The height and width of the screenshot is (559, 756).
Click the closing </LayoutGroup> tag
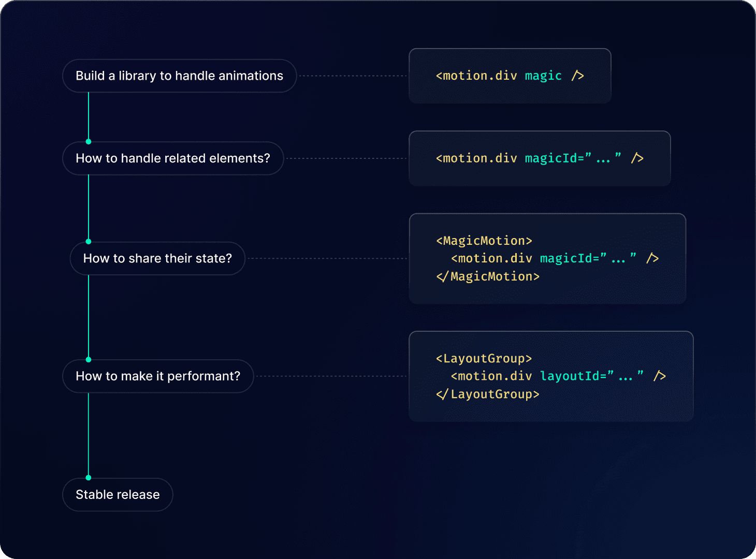click(488, 394)
